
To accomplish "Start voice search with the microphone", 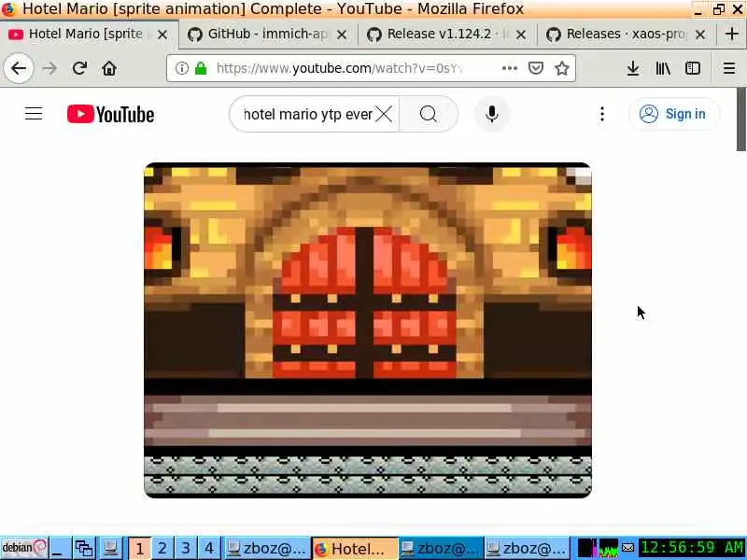I will [x=492, y=114].
